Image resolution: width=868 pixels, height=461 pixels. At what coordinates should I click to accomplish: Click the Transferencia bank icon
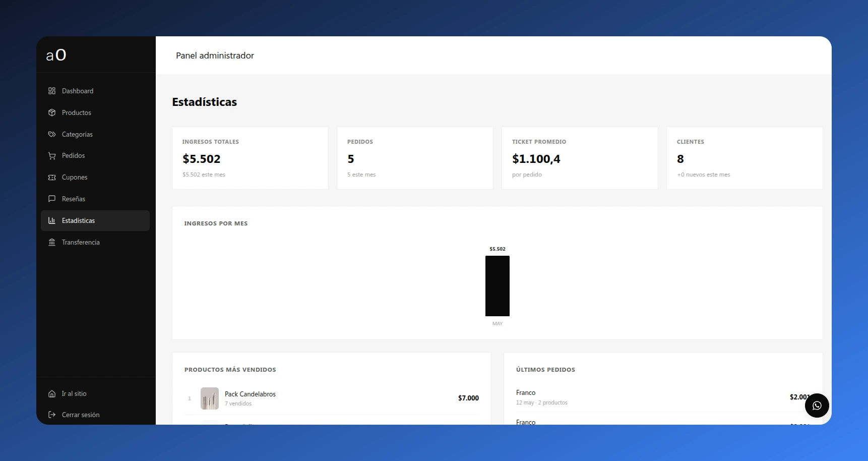(x=52, y=242)
